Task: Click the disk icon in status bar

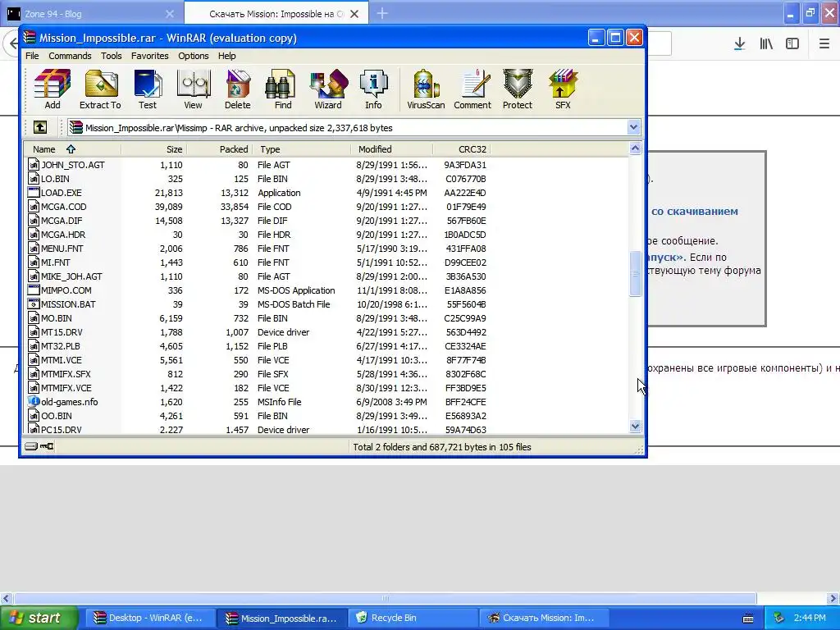Action: coord(31,446)
